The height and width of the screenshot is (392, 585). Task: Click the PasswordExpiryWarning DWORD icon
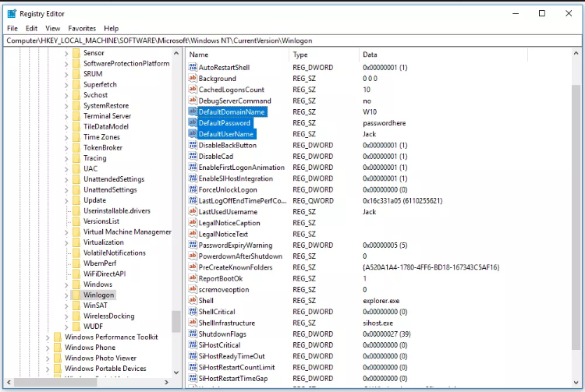click(x=193, y=245)
